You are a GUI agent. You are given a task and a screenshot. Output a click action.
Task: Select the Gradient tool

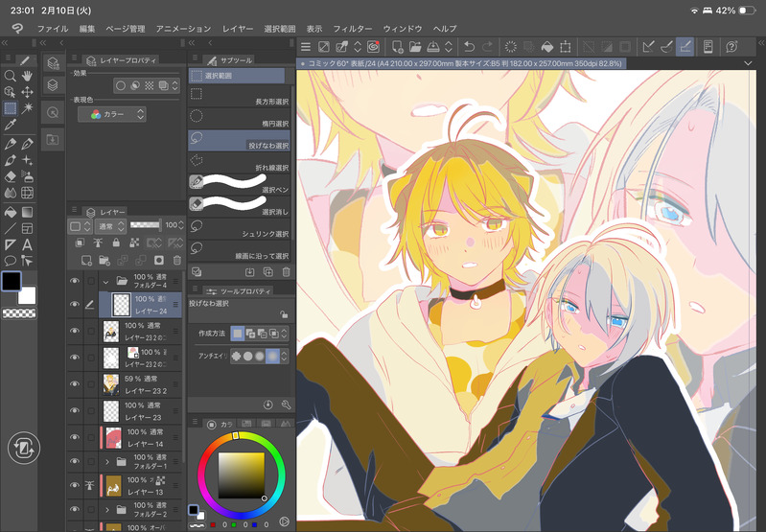pos(28,212)
